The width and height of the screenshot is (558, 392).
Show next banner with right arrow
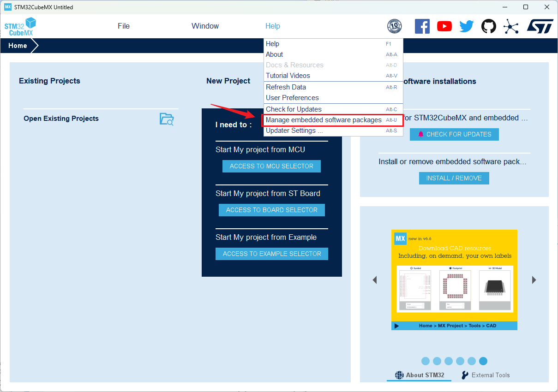coord(534,280)
